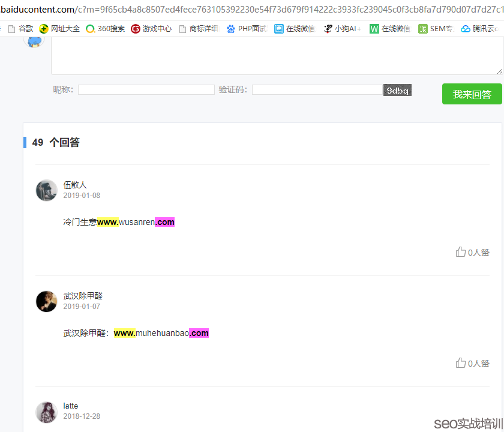Open the 谷歌 bookmark on the bookmarks bar
The width and height of the screenshot is (504, 432).
pos(25,28)
